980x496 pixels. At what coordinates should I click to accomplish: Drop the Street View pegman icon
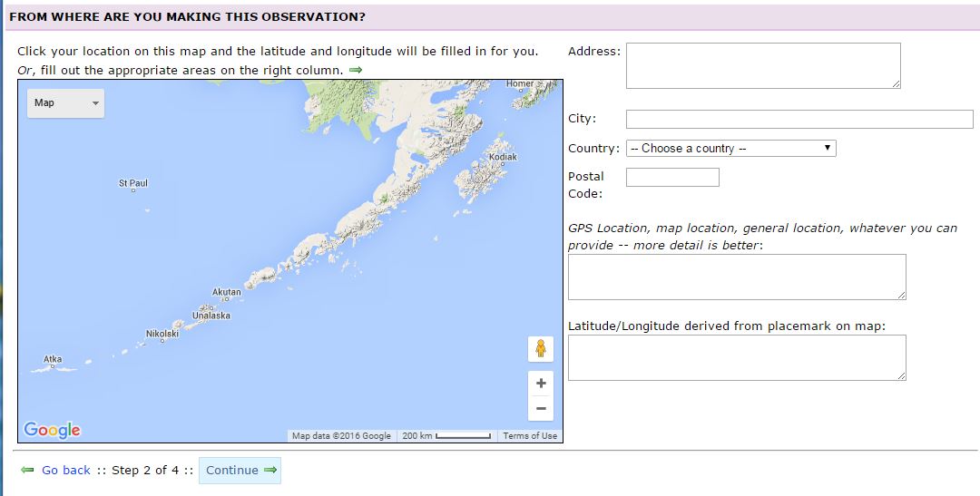point(541,349)
